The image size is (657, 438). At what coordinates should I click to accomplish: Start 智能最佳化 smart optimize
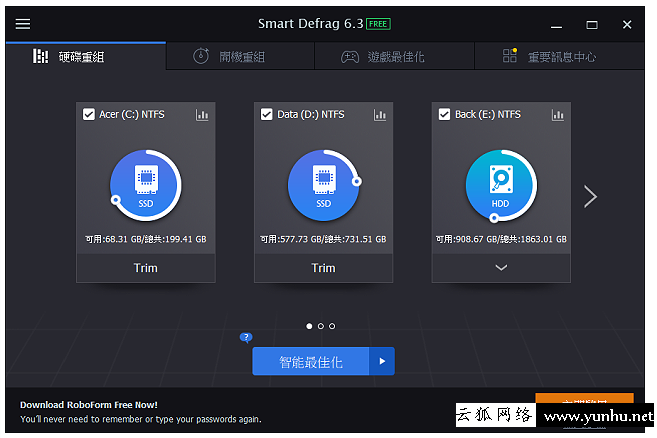click(311, 361)
